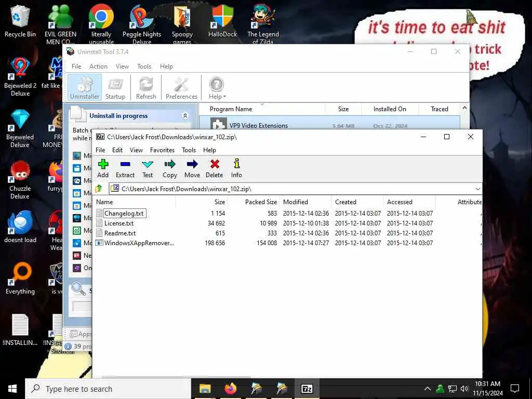Open the notification center icon
This screenshot has width=532, height=399.
tap(515, 389)
